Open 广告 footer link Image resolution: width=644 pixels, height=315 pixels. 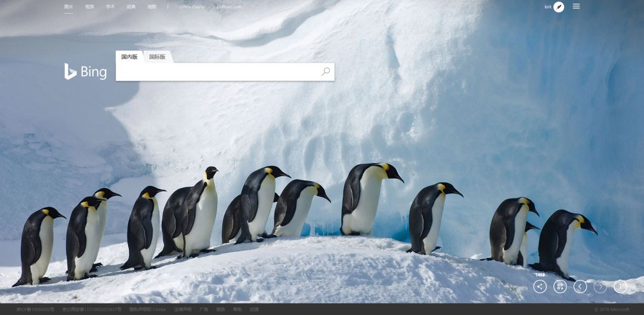pos(204,309)
